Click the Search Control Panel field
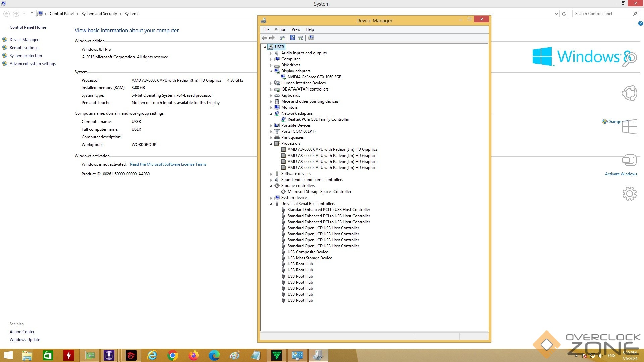This screenshot has width=644, height=362. [x=602, y=14]
